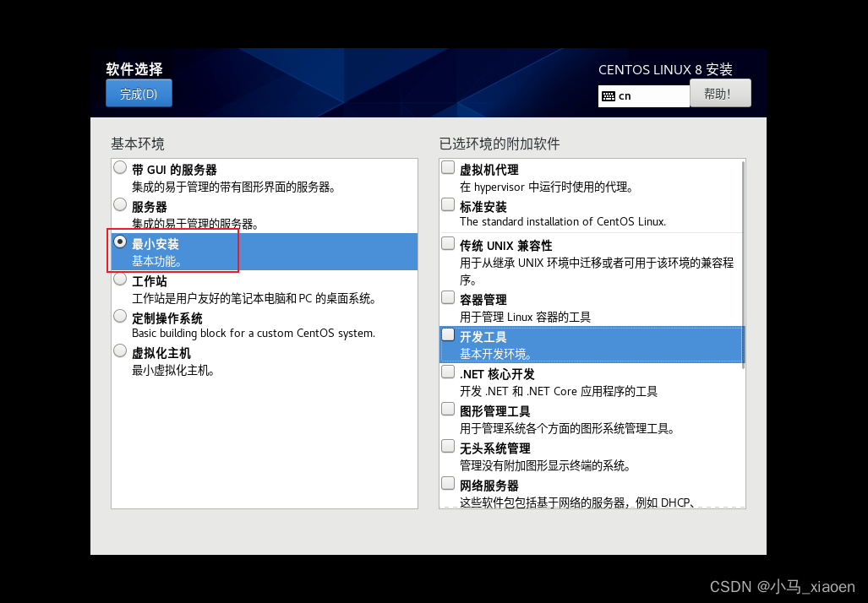Choose the 服务器 environment radio button
This screenshot has height=603, width=868.
pos(120,204)
